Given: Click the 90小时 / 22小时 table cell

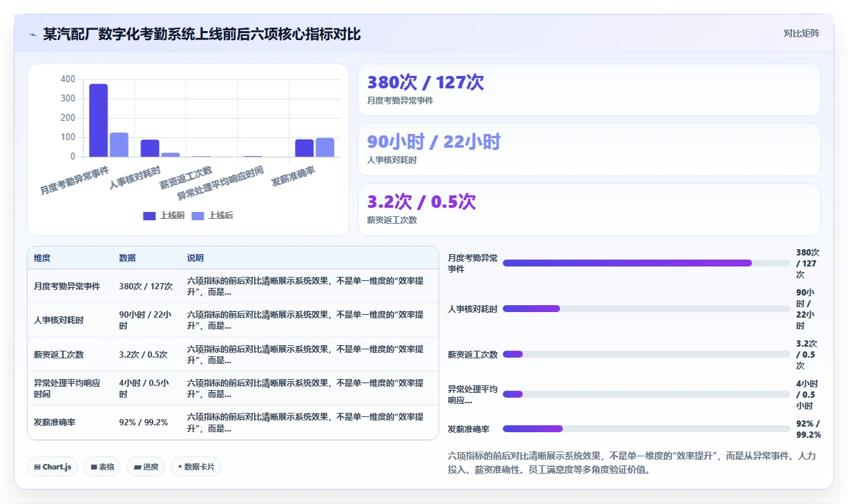Looking at the screenshot, I should point(146,320).
